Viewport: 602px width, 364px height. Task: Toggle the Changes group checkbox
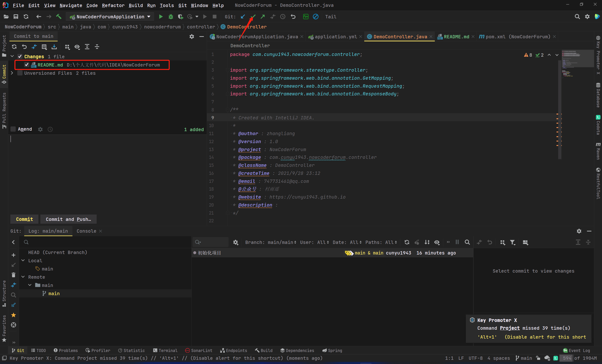[x=20, y=56]
